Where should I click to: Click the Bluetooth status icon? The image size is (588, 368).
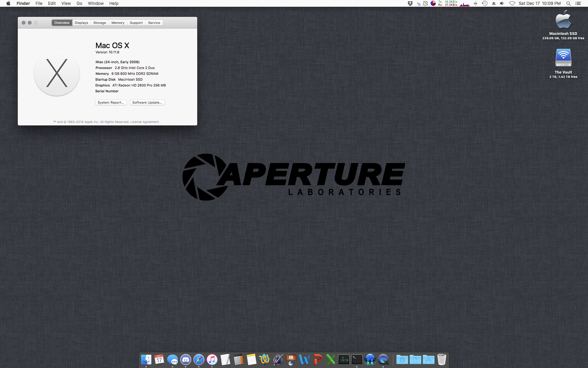click(475, 3)
